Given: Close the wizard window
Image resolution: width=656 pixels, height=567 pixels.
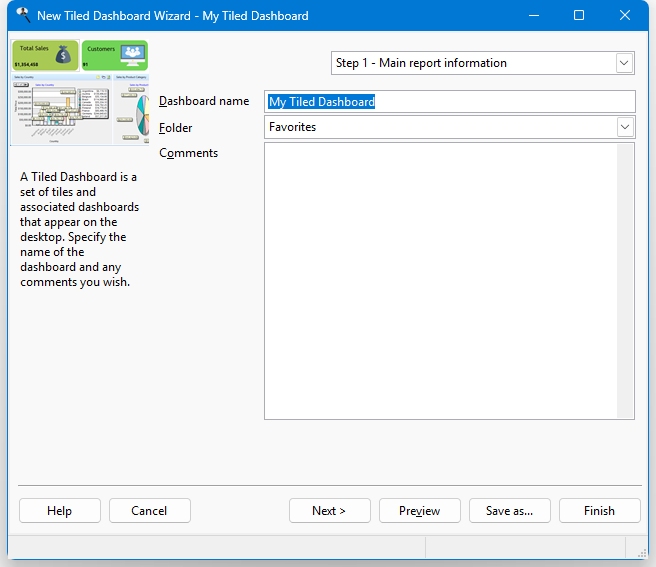Looking at the screenshot, I should tap(625, 15).
